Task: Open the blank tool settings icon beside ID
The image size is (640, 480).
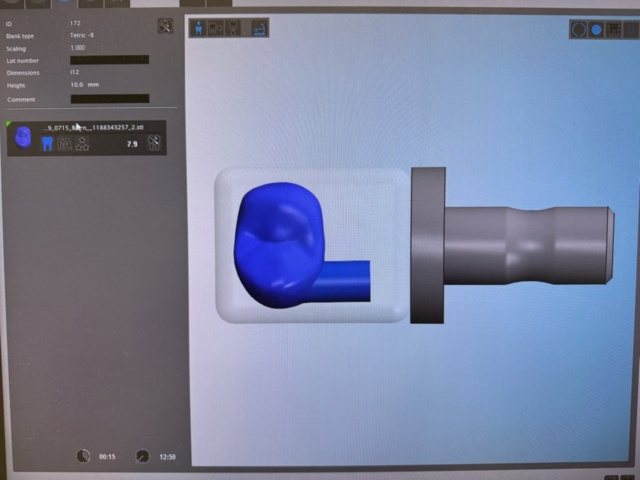Action: coord(165,26)
